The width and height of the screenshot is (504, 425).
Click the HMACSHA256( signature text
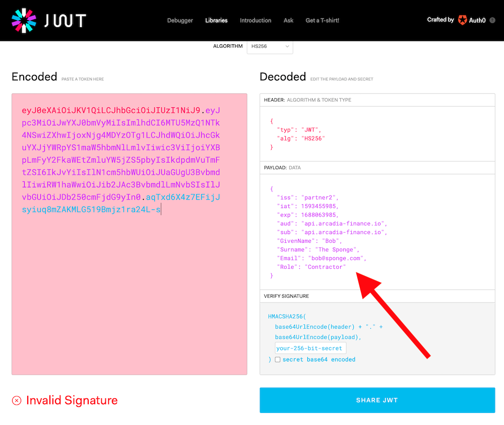[x=287, y=316]
